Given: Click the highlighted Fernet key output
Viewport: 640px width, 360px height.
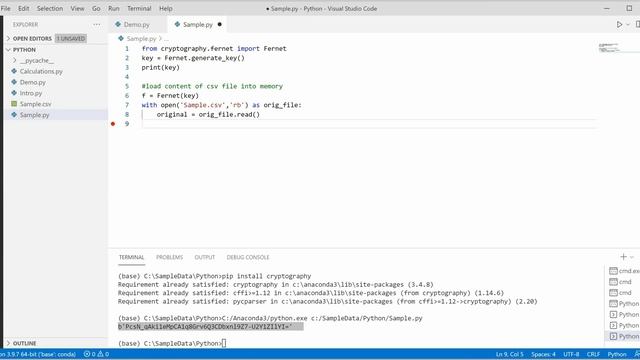Looking at the screenshot, I should coord(211,327).
